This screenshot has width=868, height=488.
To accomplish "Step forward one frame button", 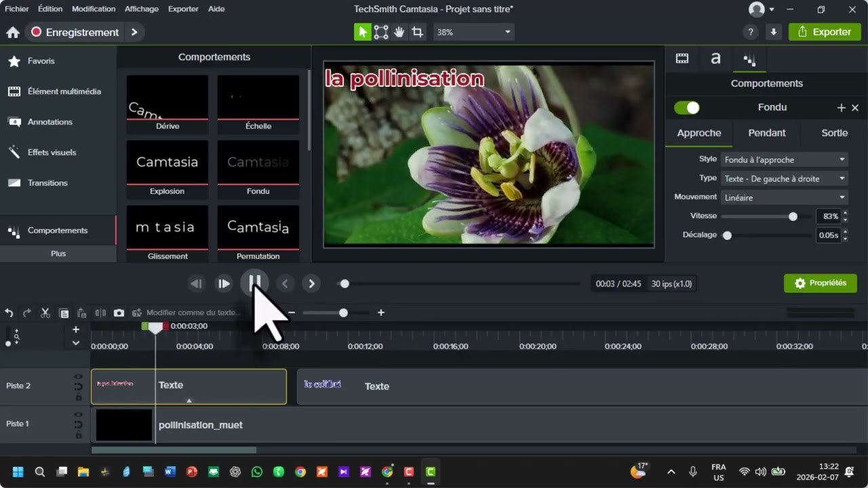I will click(224, 284).
